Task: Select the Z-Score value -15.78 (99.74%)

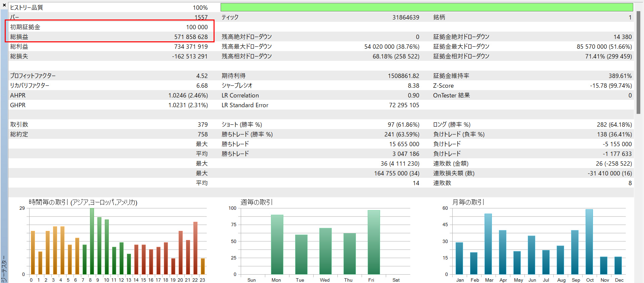Action: click(611, 85)
